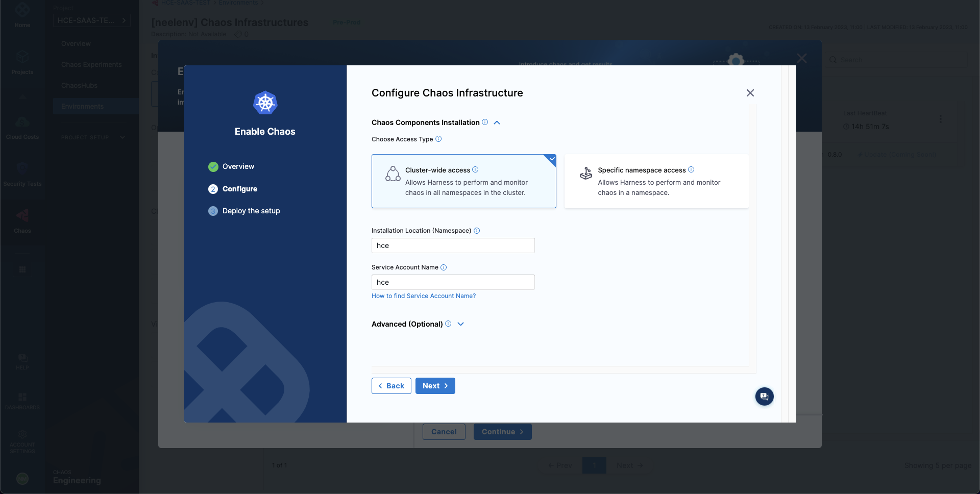
Task: Click Next arrow in background pagination
Action: (630, 465)
